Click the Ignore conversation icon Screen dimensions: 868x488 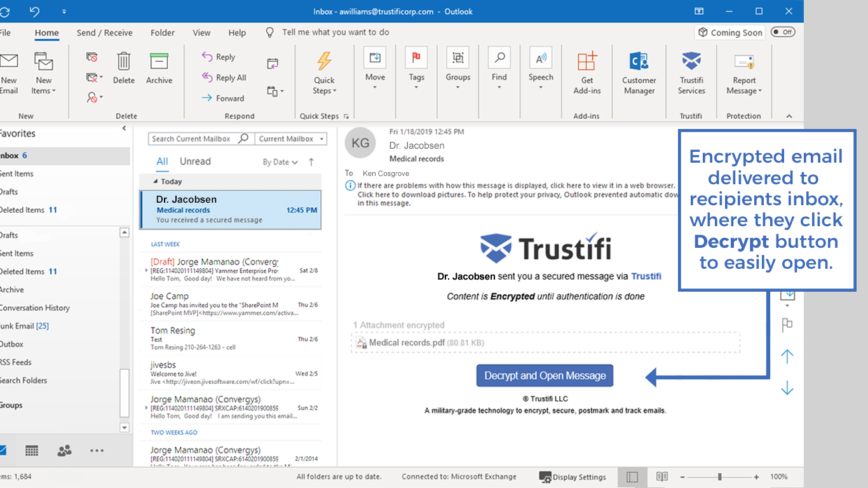pos(92,57)
